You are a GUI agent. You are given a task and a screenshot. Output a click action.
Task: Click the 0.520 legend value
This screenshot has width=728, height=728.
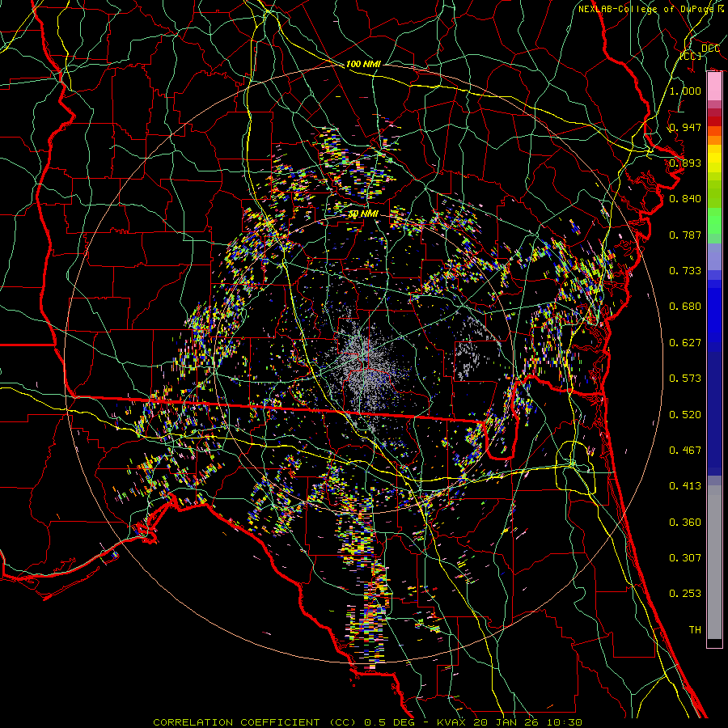685,414
